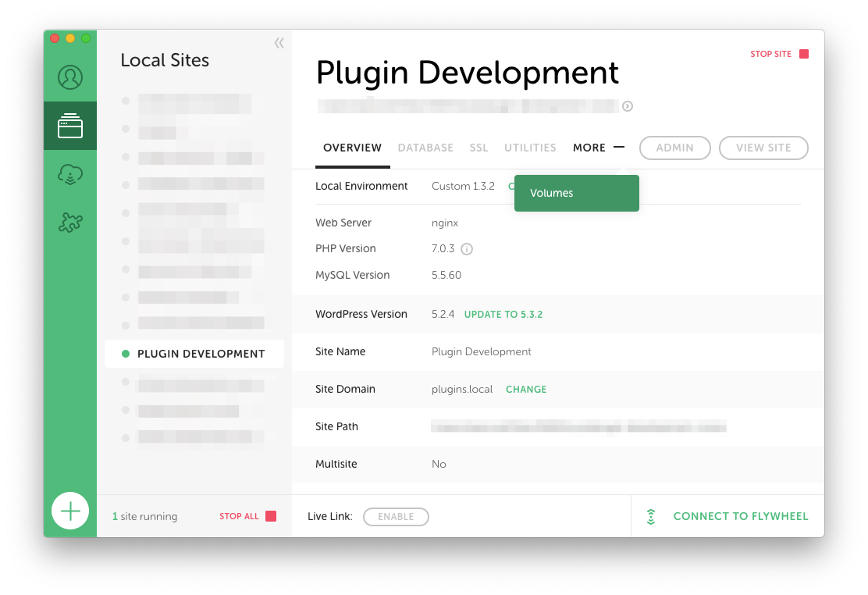868x595 pixels.
Task: Enable the Live Link
Action: (396, 517)
